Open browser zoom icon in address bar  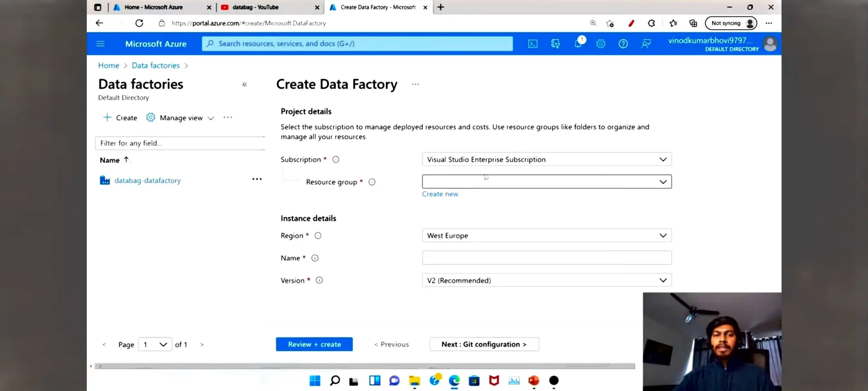pos(593,23)
